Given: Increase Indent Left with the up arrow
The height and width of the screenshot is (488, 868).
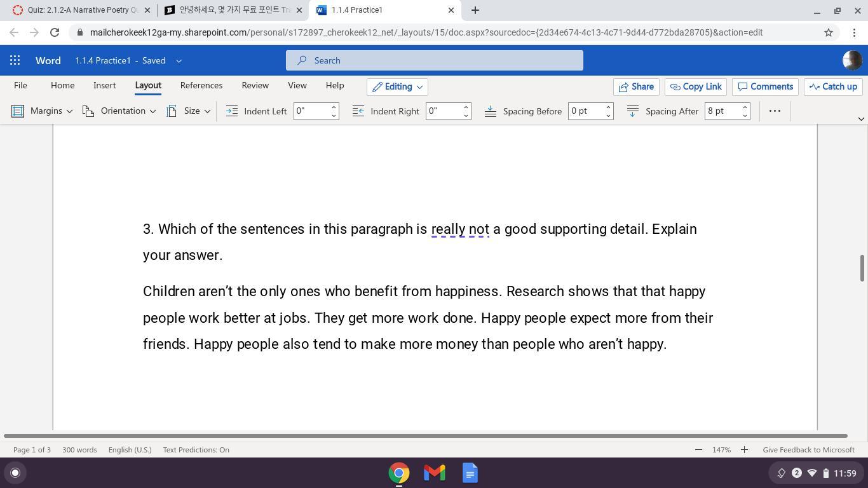Looking at the screenshot, I should 334,107.
